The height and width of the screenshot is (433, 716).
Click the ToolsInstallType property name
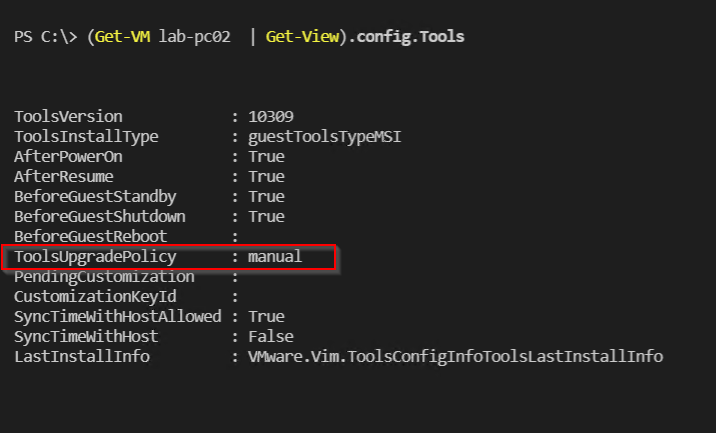point(87,137)
